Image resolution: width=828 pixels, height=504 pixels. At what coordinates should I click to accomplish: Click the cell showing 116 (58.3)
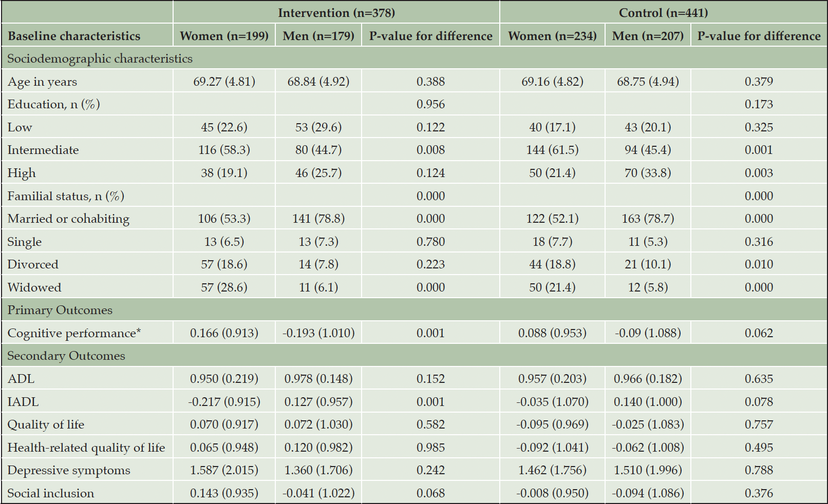tap(224, 150)
